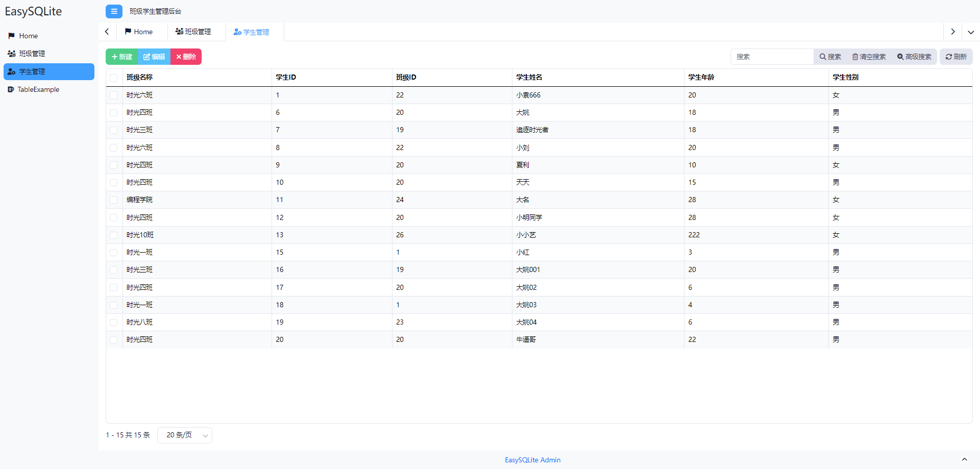Click inside the search input field
980x469 pixels.
click(771, 57)
